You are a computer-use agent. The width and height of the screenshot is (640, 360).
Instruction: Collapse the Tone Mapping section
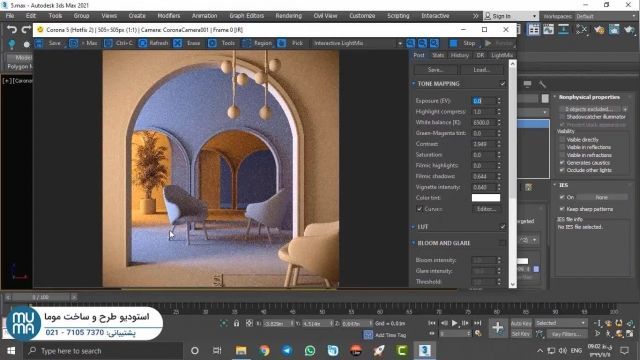pyautogui.click(x=413, y=84)
